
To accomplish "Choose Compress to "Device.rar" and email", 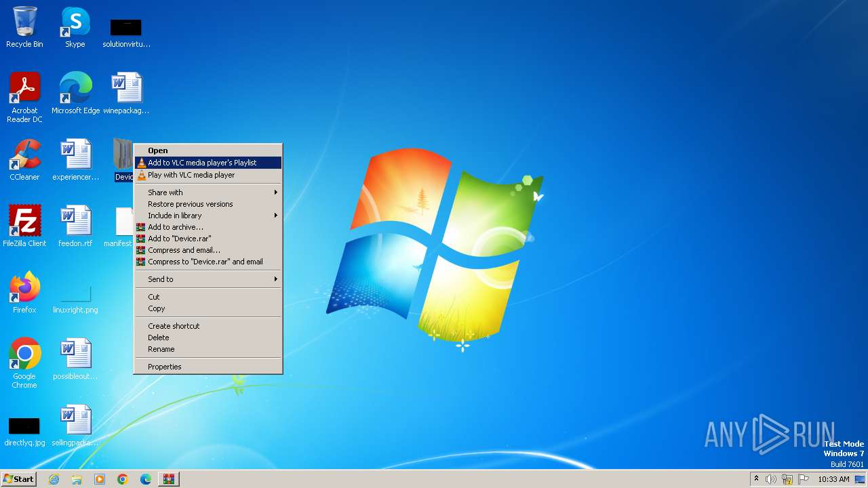I will 208,262.
